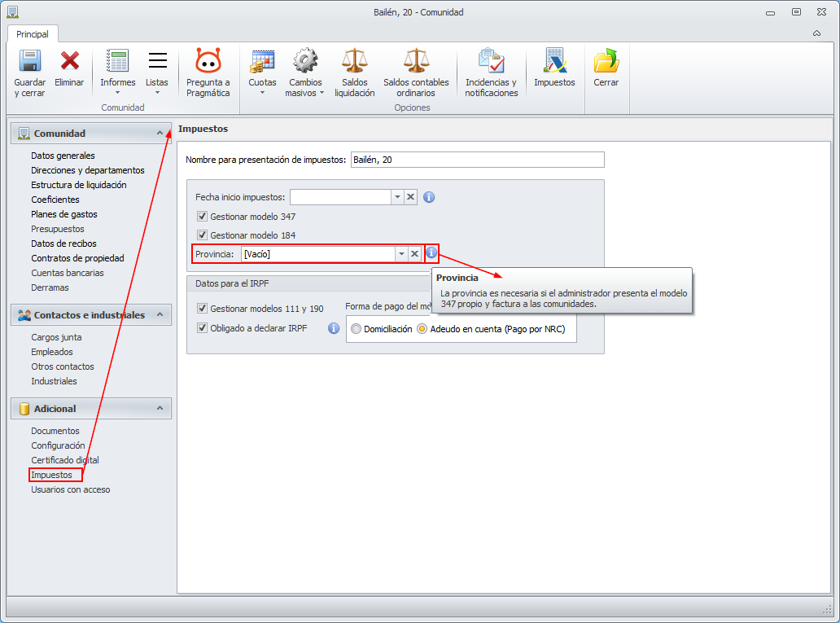Open the Fecha inicio impuestos date dropdown

click(x=397, y=197)
